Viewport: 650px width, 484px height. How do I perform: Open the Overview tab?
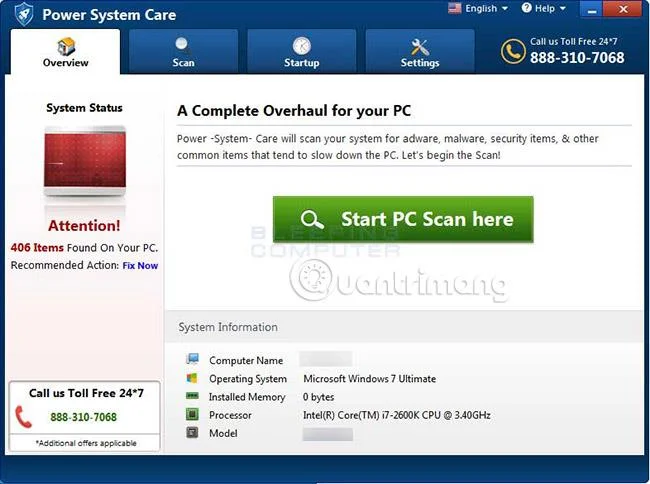coord(65,52)
